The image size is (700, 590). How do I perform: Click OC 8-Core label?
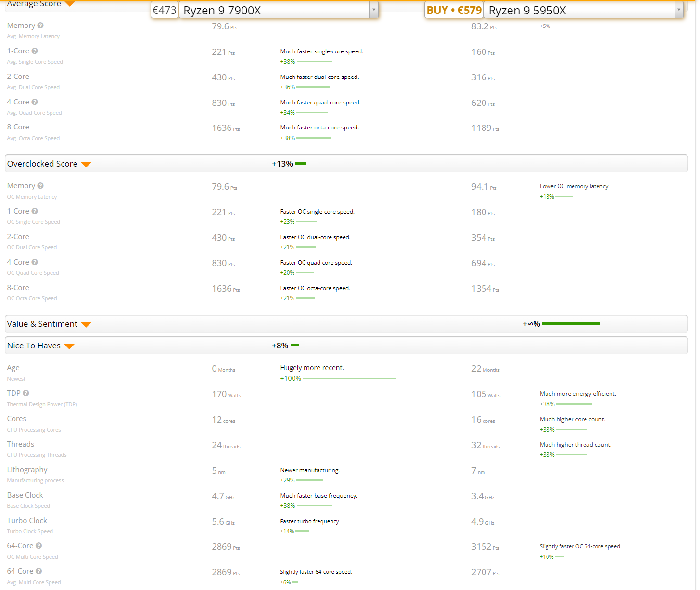[x=18, y=288]
